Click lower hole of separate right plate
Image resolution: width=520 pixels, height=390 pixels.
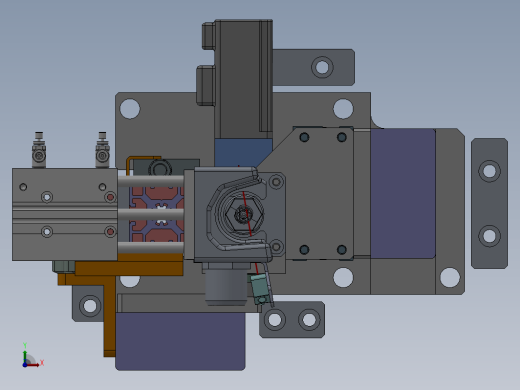[489, 236]
